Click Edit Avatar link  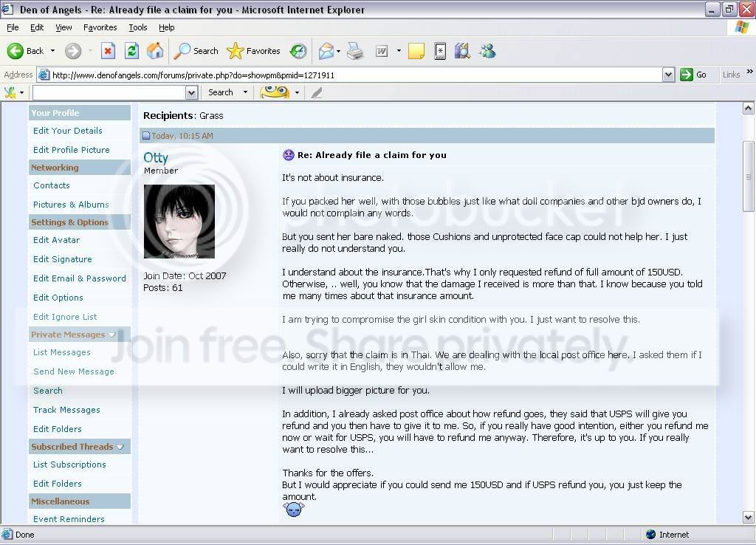pyautogui.click(x=56, y=240)
